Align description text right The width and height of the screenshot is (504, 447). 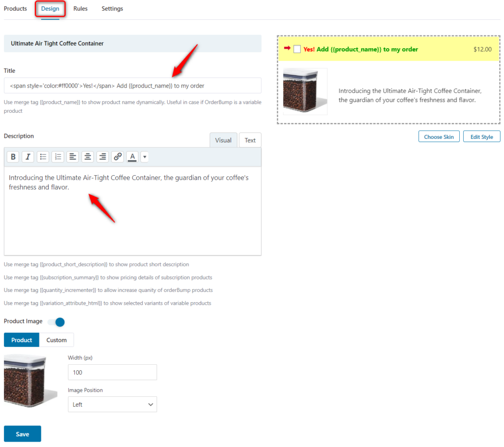click(102, 157)
